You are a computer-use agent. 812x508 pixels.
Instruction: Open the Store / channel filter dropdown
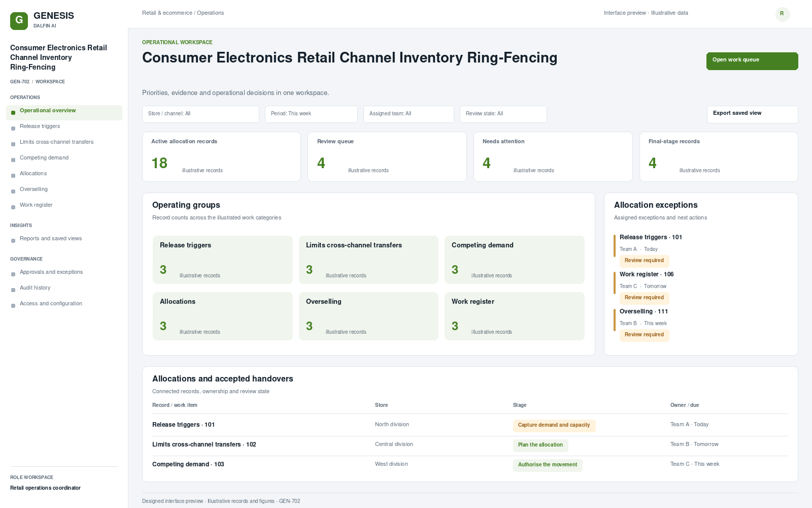click(200, 114)
